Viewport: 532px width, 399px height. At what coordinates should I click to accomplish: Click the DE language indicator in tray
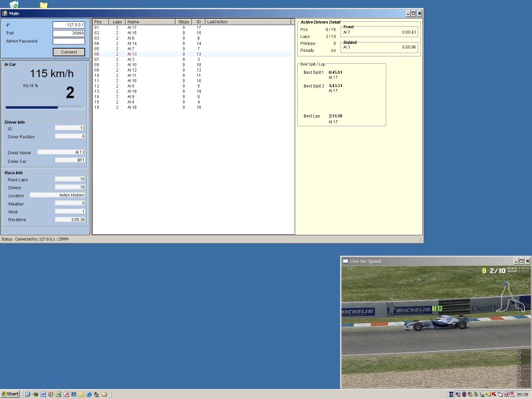click(x=451, y=394)
